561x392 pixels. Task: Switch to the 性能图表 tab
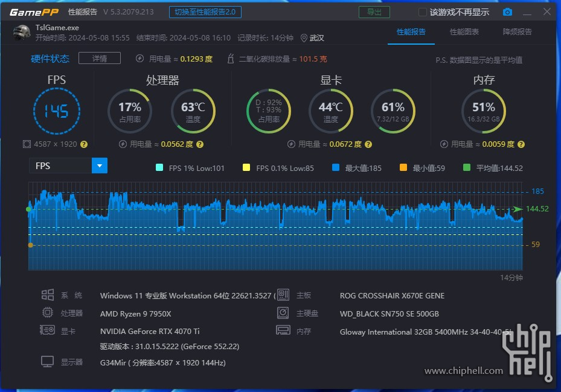(x=464, y=32)
